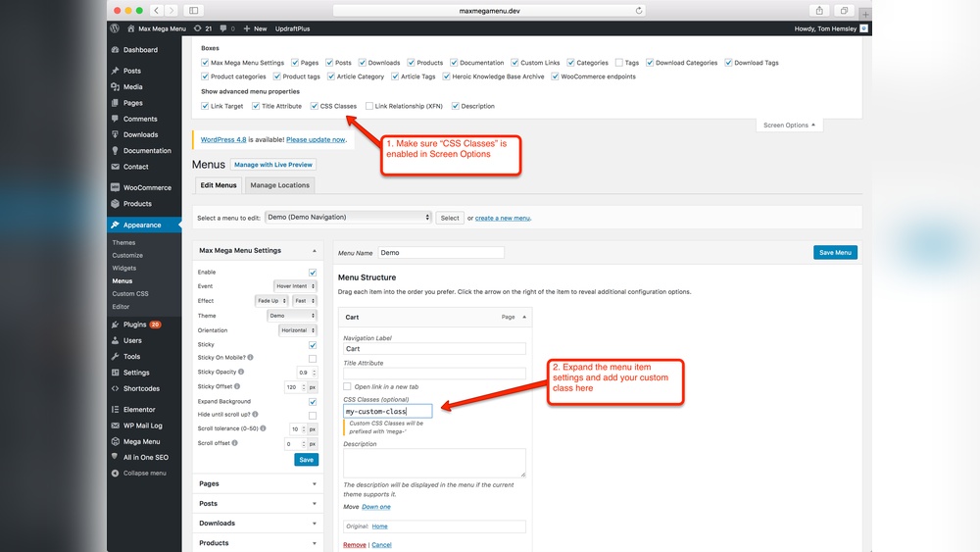
Task: Click the Collapse menu arrow icon
Action: tap(115, 474)
